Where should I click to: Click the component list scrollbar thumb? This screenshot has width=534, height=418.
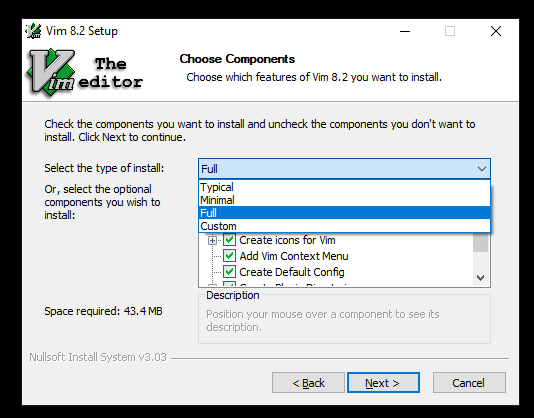(x=481, y=243)
